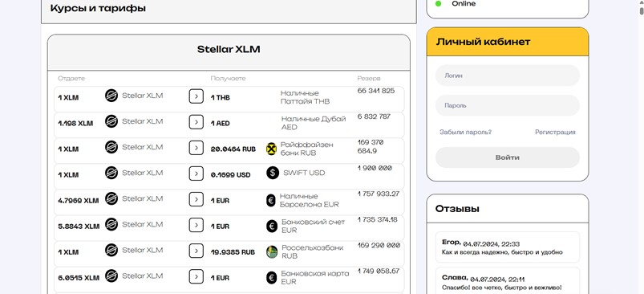644x294 pixels.
Task: Click Stellar icon in Райффайзен банк row
Action: (x=111, y=147)
